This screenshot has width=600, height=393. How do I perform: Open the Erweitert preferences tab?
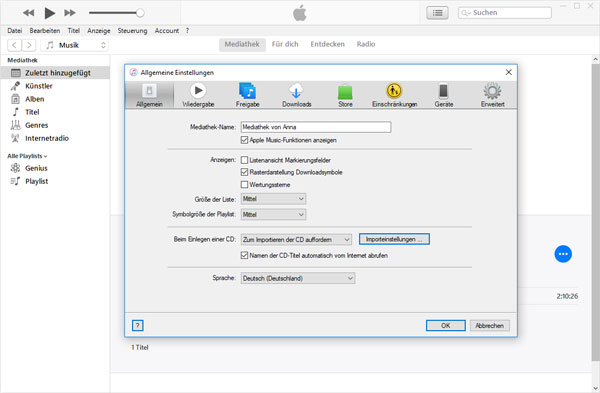pyautogui.click(x=492, y=95)
